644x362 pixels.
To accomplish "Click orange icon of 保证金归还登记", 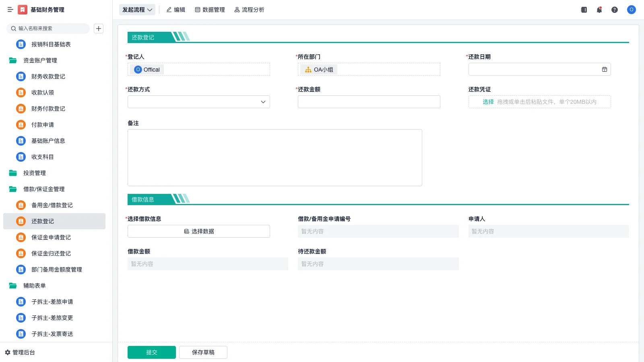I will tap(21, 253).
